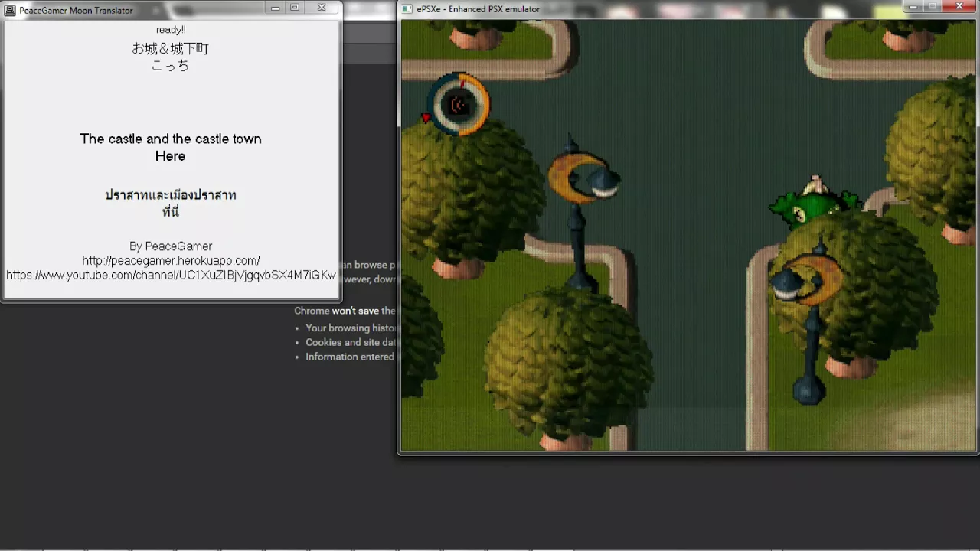Image resolution: width=980 pixels, height=551 pixels.
Task: Click the crescent moon street lamp near dragon
Action: pyautogui.click(x=808, y=321)
